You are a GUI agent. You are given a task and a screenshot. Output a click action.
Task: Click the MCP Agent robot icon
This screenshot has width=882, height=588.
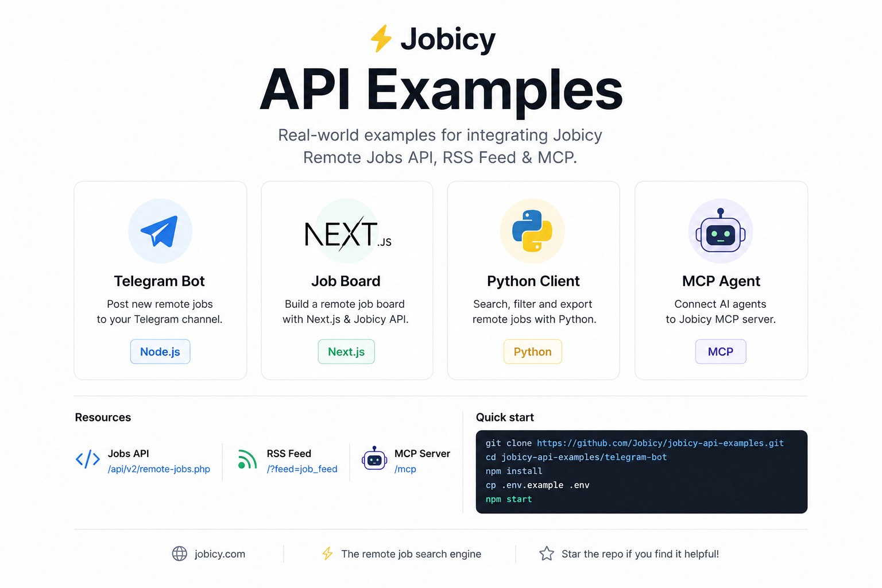(721, 231)
